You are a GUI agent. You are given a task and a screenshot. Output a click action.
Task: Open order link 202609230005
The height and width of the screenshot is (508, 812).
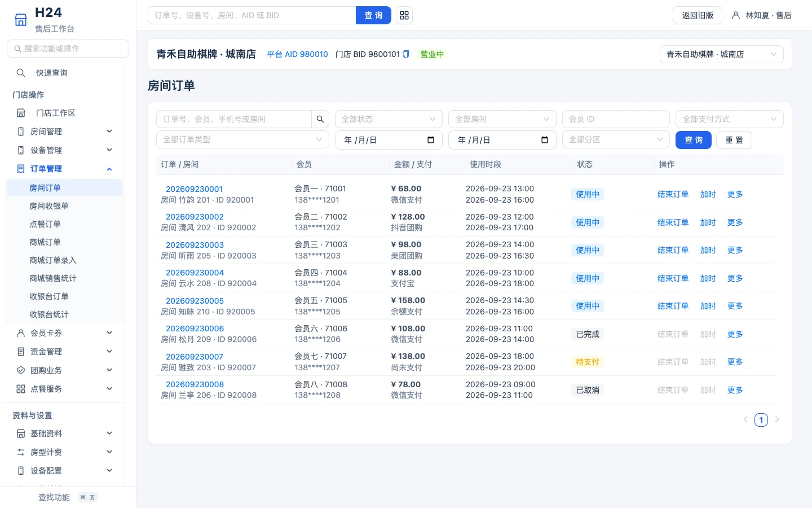point(195,301)
